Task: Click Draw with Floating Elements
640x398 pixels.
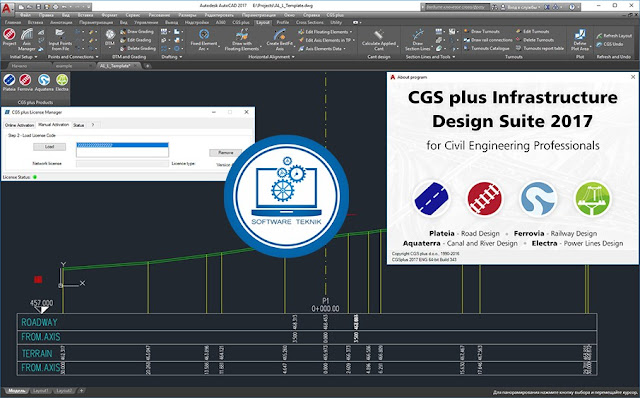Action: click(242, 40)
